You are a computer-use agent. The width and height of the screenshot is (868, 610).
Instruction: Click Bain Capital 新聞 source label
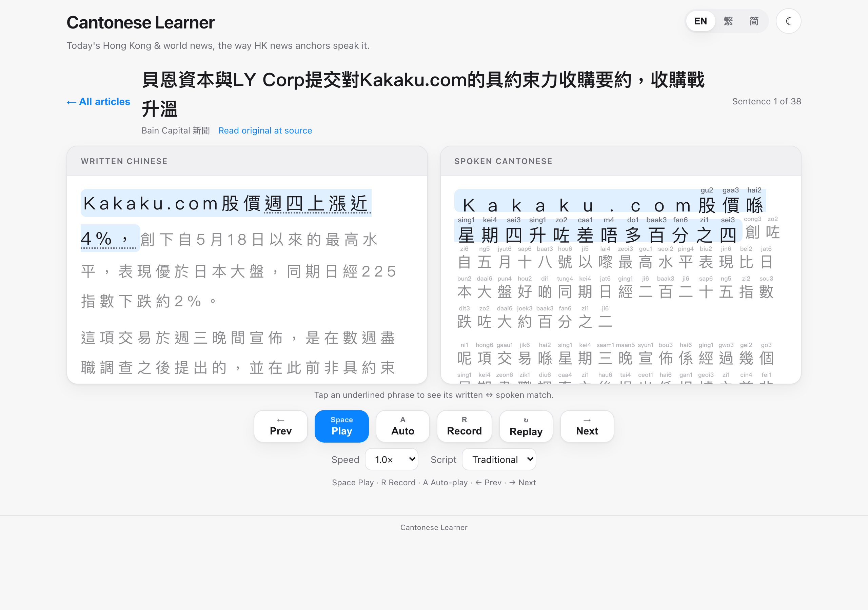pyautogui.click(x=175, y=131)
